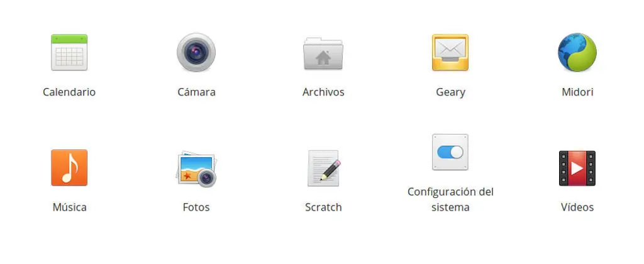644x264 pixels.
Task: Open the Fotos picture viewer icon
Action: point(196,169)
